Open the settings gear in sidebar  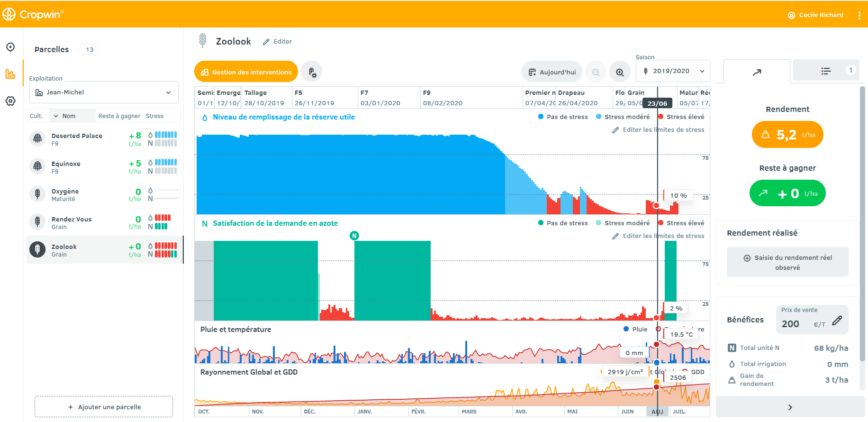10,101
